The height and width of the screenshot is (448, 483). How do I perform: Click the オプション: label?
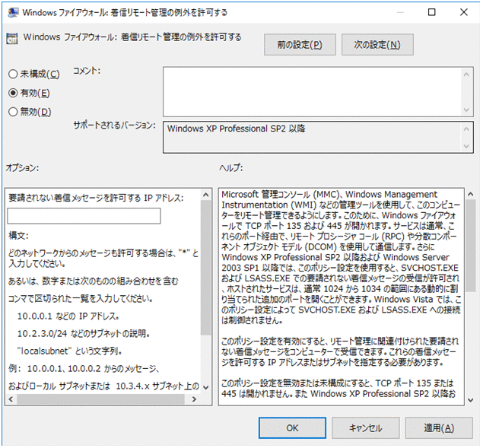pos(22,168)
